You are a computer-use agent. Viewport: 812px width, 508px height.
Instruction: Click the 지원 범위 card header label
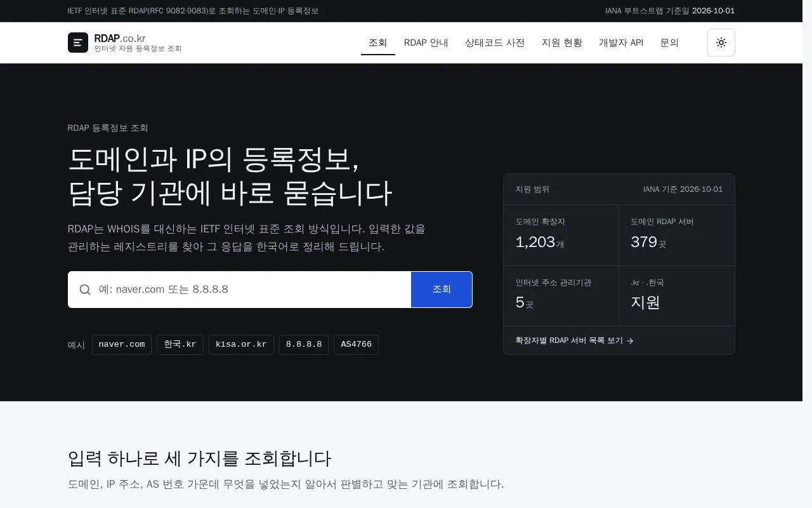(532, 189)
